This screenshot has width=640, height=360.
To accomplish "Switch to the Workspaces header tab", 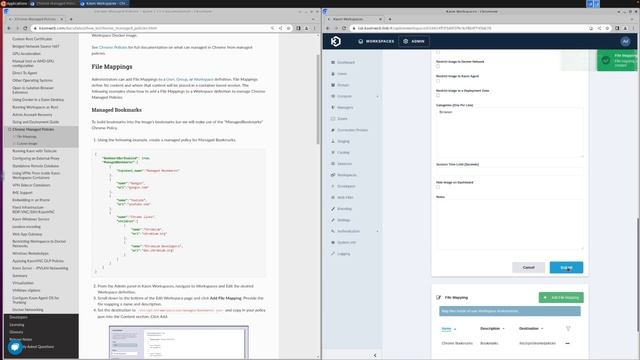I will 376,41.
